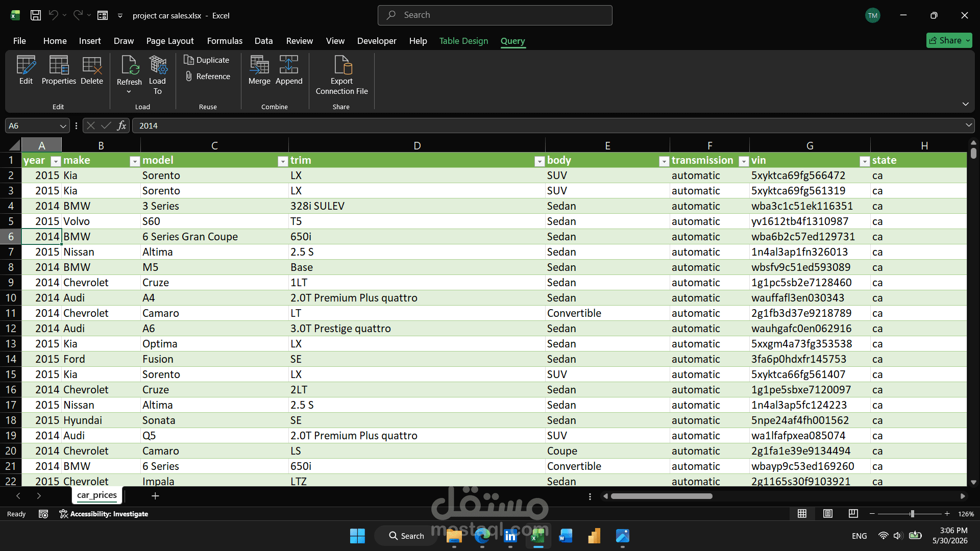Click the vertical scrollbar thumb
The image size is (980, 551).
tap(973, 153)
